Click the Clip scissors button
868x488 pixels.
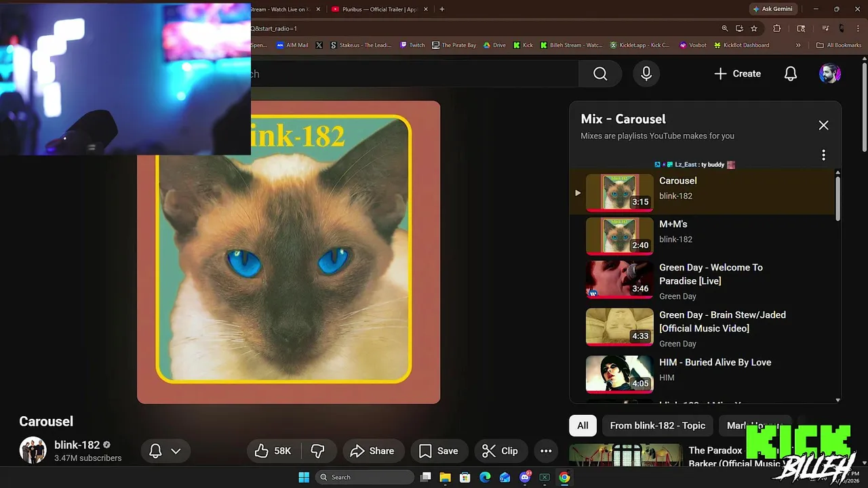[500, 451]
